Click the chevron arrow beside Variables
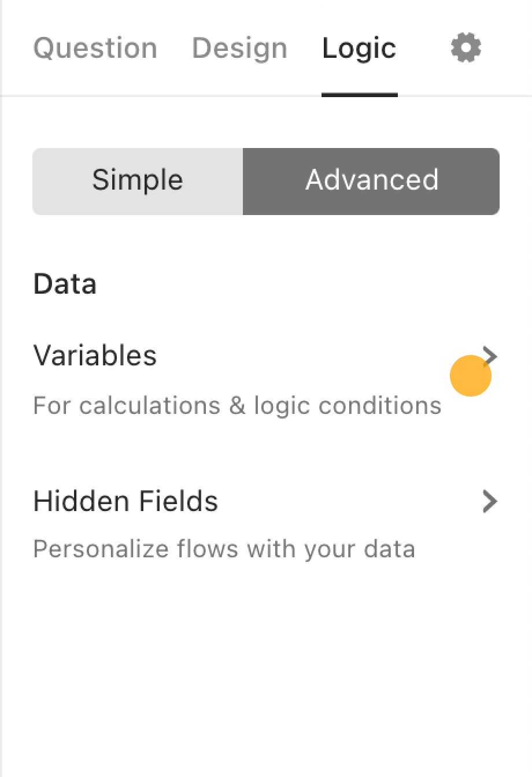Image resolution: width=532 pixels, height=777 pixels. coord(490,356)
